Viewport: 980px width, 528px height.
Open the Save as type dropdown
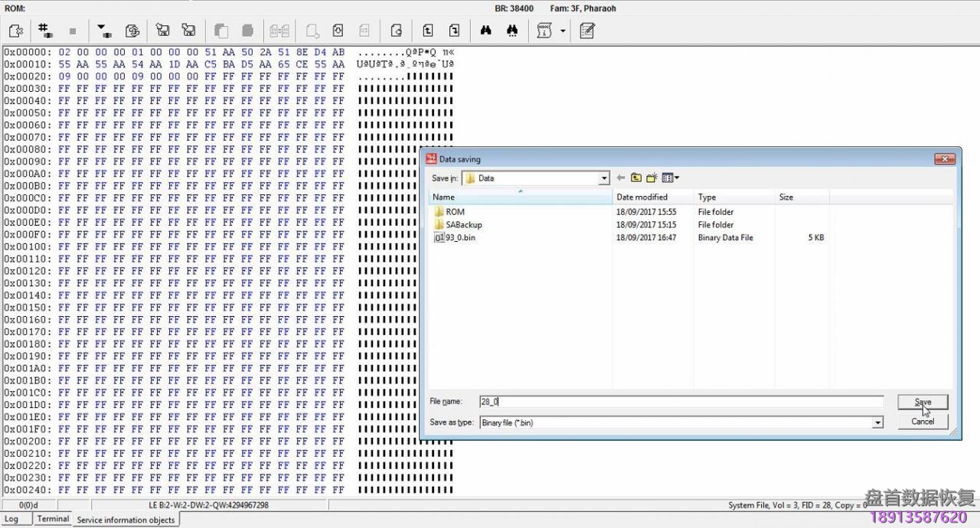(x=877, y=422)
